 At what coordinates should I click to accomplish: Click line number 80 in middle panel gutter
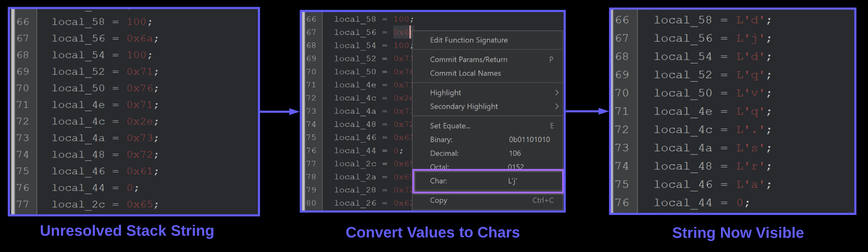[x=311, y=203]
